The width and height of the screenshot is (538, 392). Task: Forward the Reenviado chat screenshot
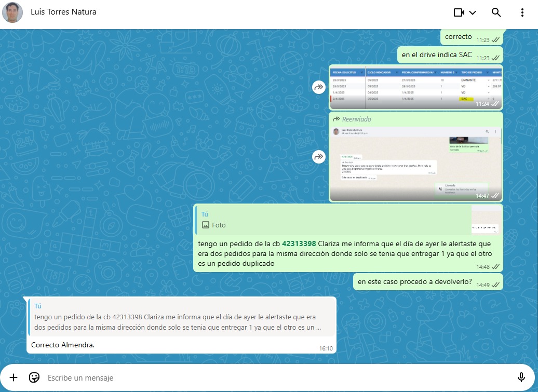tap(318, 157)
